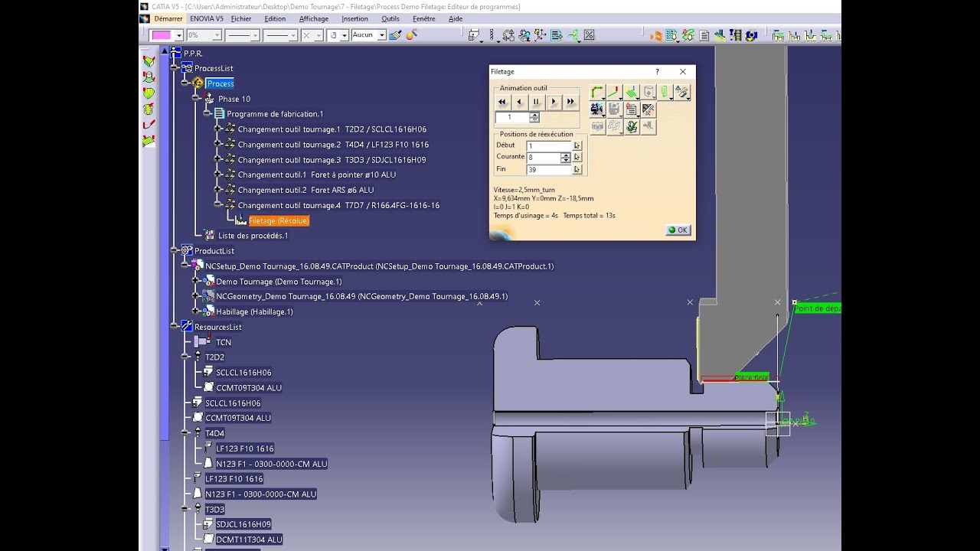Open the Affichage menu
Image resolution: width=980 pixels, height=551 pixels.
[314, 19]
